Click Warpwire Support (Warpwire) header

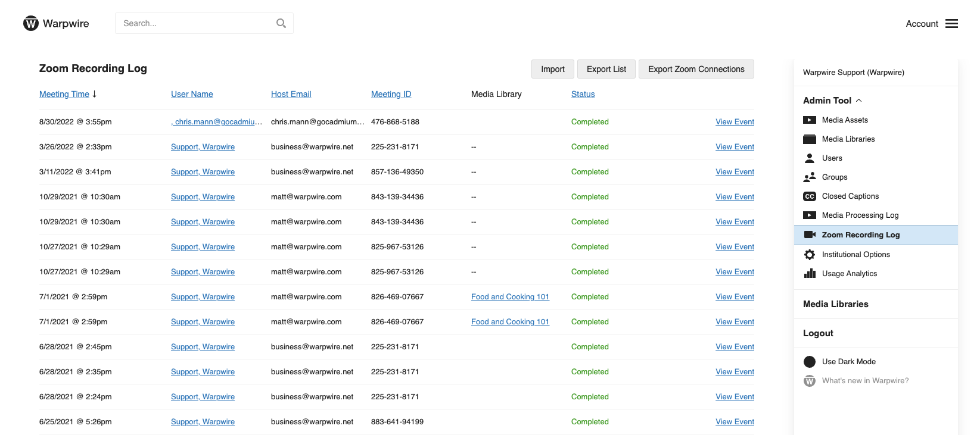pyautogui.click(x=853, y=73)
